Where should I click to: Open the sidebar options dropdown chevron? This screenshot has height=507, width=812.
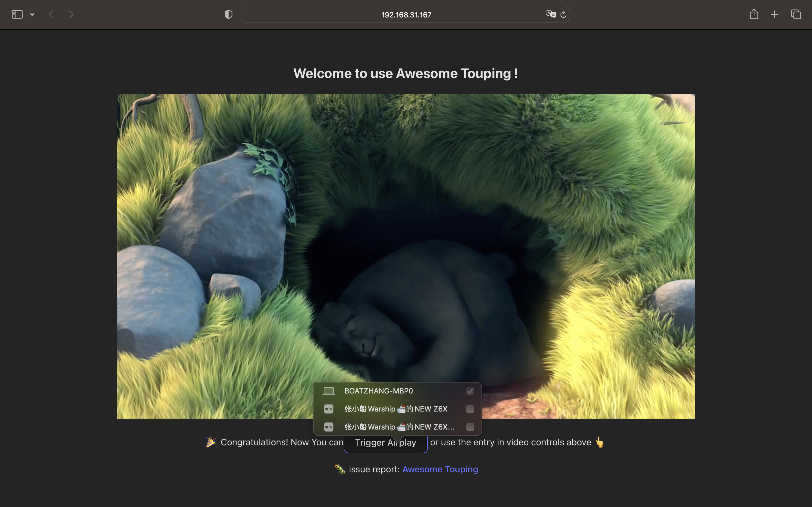pos(32,14)
